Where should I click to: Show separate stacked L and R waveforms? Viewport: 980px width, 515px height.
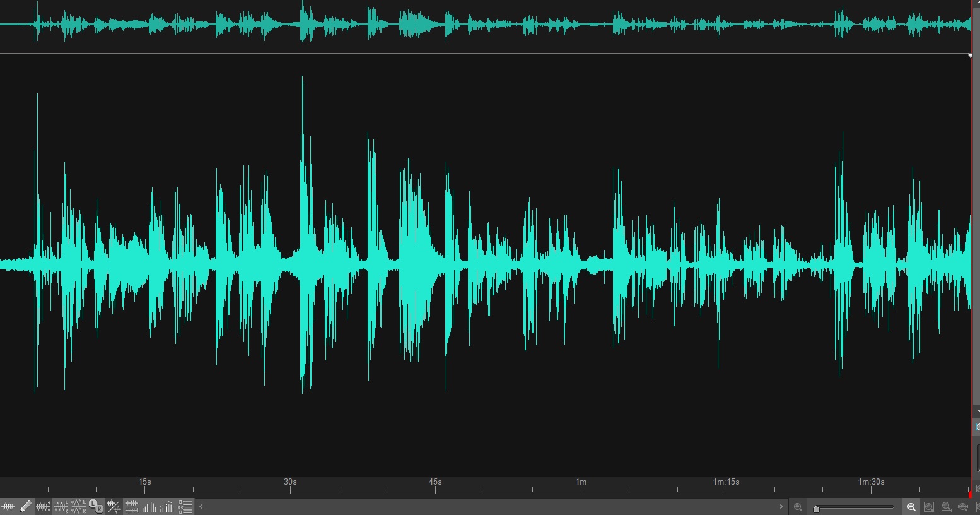tap(78, 506)
